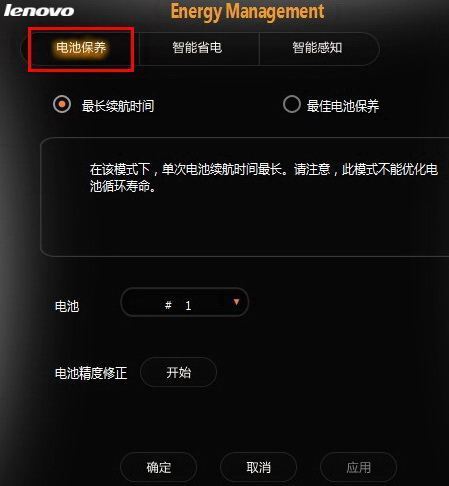Apply settings using the 应用 button
449x486 pixels.
pos(359,467)
